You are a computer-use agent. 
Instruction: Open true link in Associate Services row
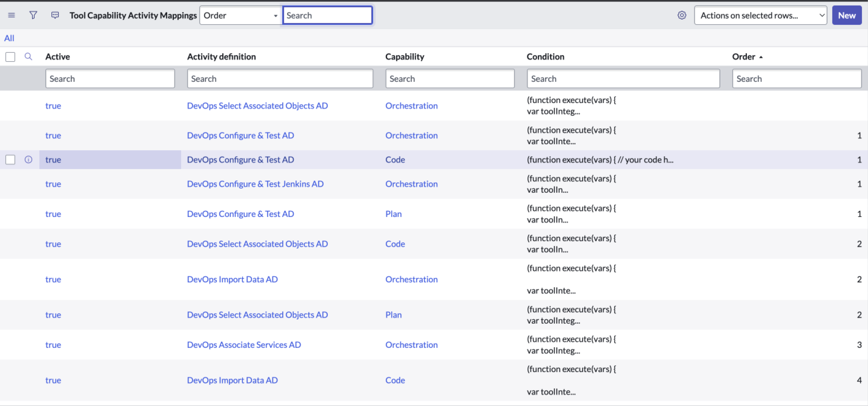[53, 344]
